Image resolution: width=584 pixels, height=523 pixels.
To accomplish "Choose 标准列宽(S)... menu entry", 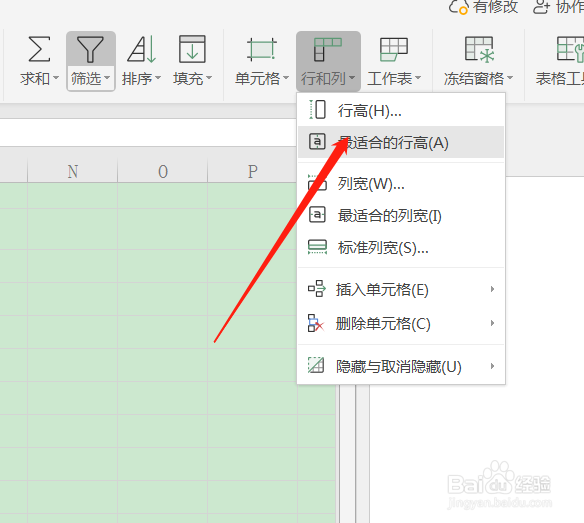I will pos(401,247).
